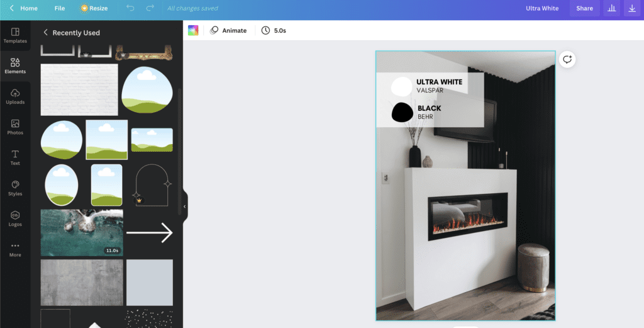Select the VALSPAR text on canvas

click(x=430, y=91)
